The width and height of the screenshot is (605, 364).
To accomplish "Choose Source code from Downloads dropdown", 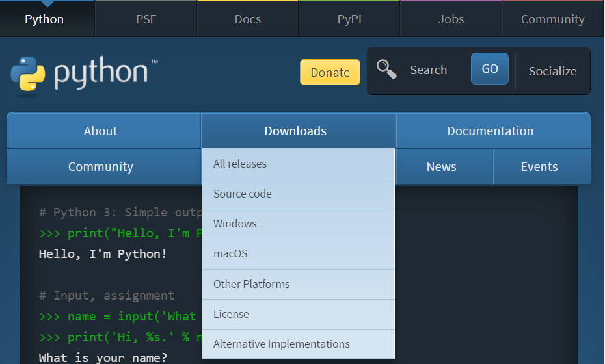I will (x=298, y=194).
